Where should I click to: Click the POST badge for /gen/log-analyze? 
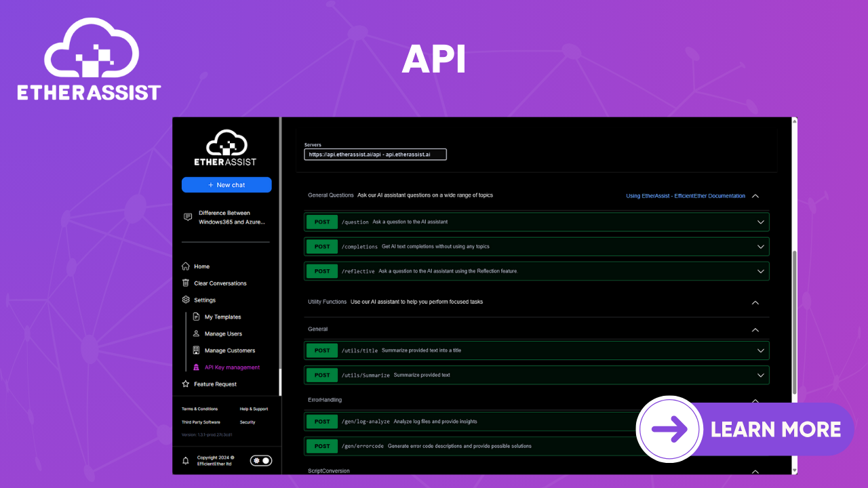coord(322,422)
